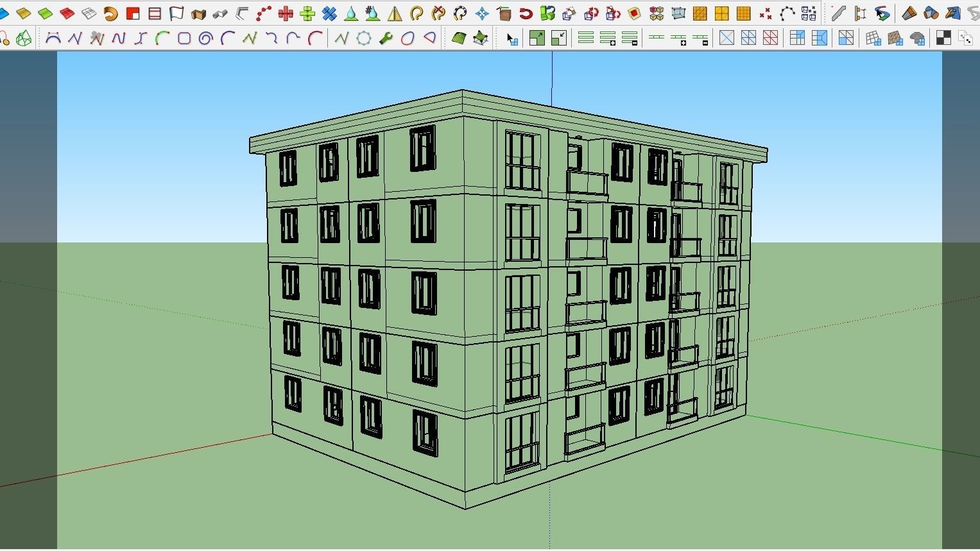This screenshot has width=980, height=551.
Task: Click the brown box with axes icon
Action: coord(504,13)
